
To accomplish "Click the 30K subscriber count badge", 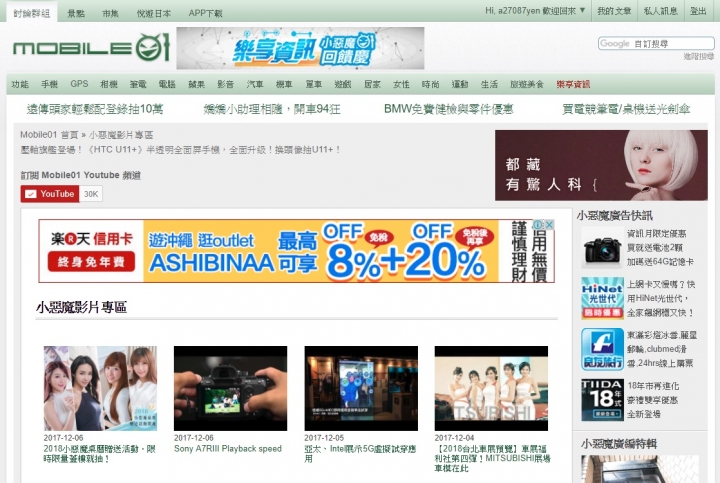I will click(x=91, y=194).
